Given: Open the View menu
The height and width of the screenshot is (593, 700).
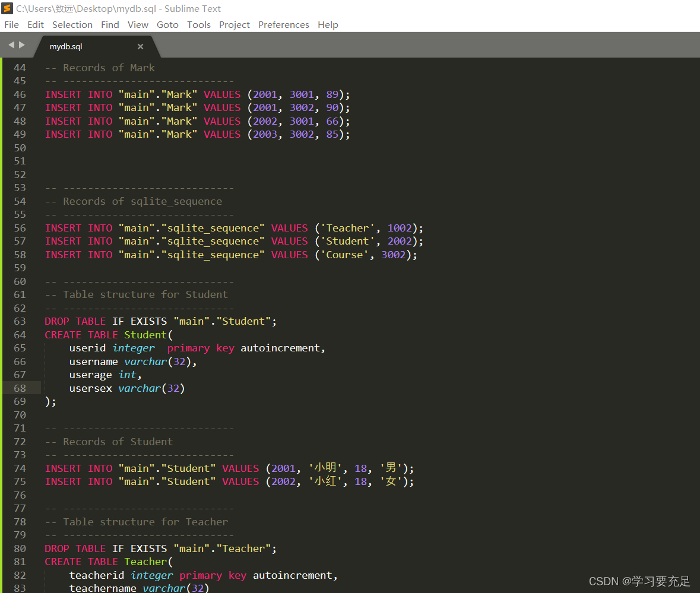Looking at the screenshot, I should [x=138, y=24].
